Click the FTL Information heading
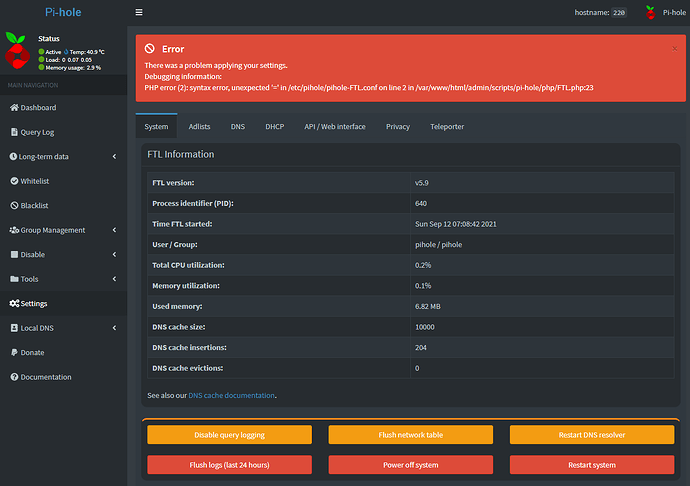Image resolution: width=690 pixels, height=486 pixels. pos(180,154)
